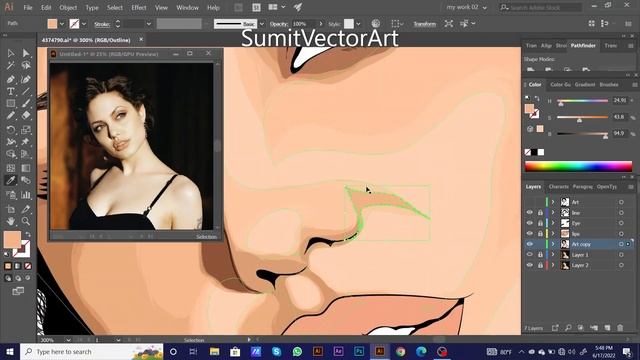Screen dimensions: 640x360
Task: Select the Line Segment tool
Action: [26, 91]
